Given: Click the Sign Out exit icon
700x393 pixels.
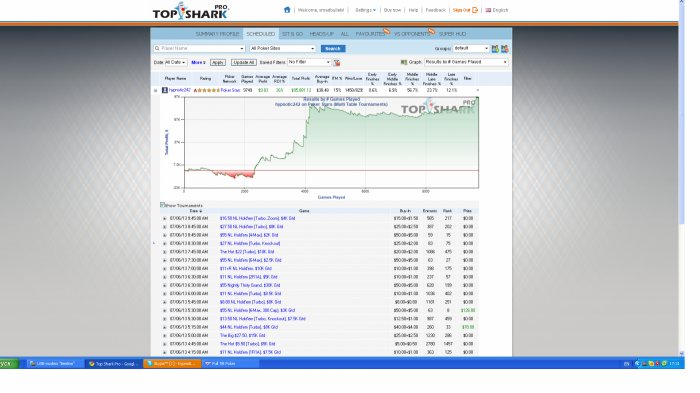Looking at the screenshot, I should tap(475, 10).
